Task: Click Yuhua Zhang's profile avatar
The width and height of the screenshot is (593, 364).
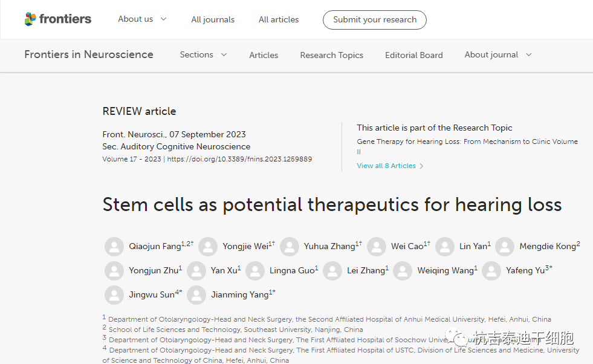Action: (289, 247)
